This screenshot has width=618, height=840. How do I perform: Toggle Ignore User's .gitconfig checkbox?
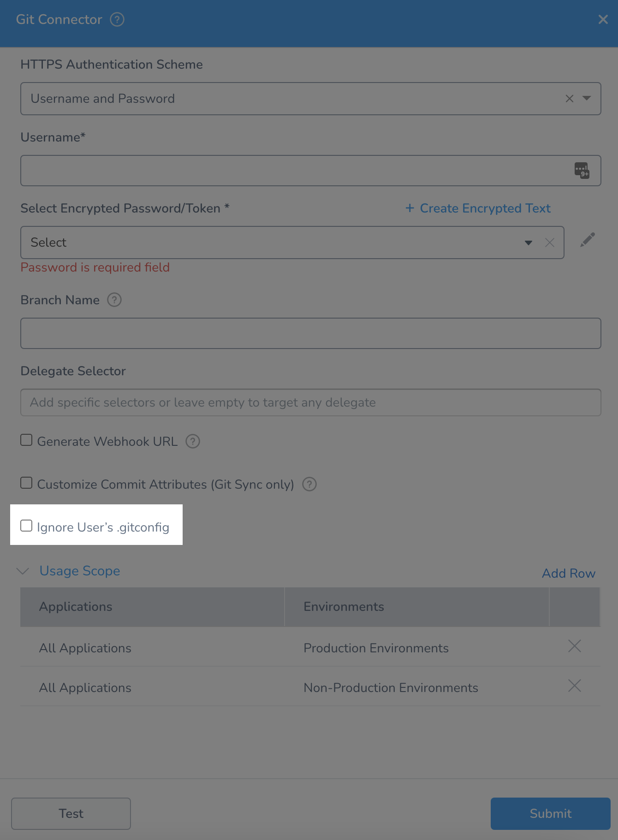[x=26, y=526]
